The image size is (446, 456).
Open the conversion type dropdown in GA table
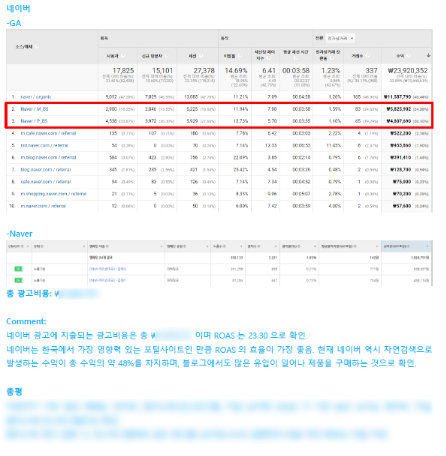pos(340,38)
